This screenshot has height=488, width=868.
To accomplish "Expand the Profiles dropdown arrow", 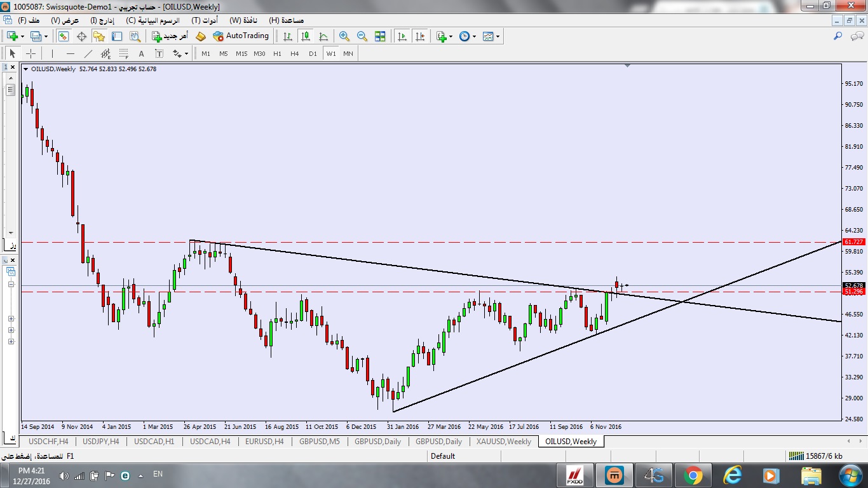I will pyautogui.click(x=46, y=36).
